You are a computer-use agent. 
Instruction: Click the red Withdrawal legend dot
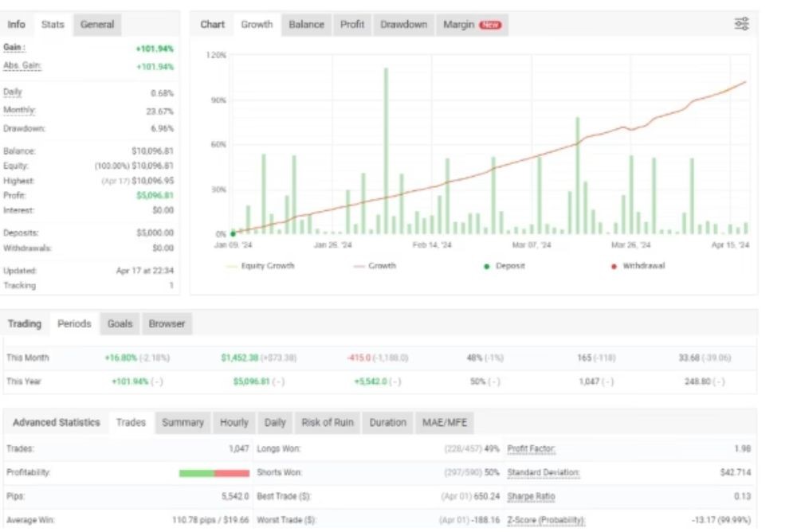pyautogui.click(x=614, y=266)
